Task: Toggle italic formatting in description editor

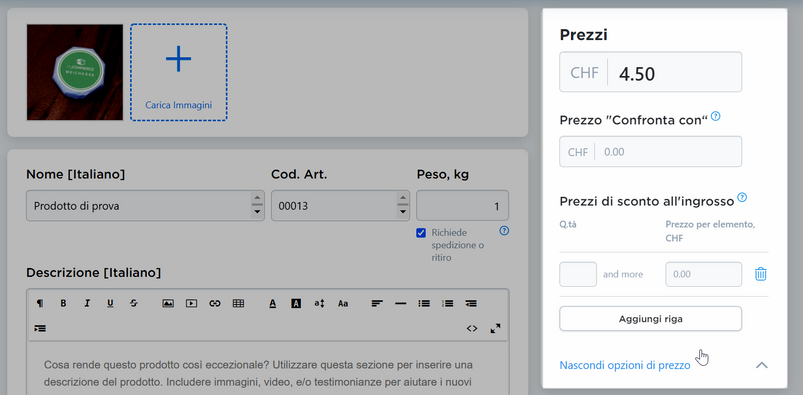Action: (87, 303)
